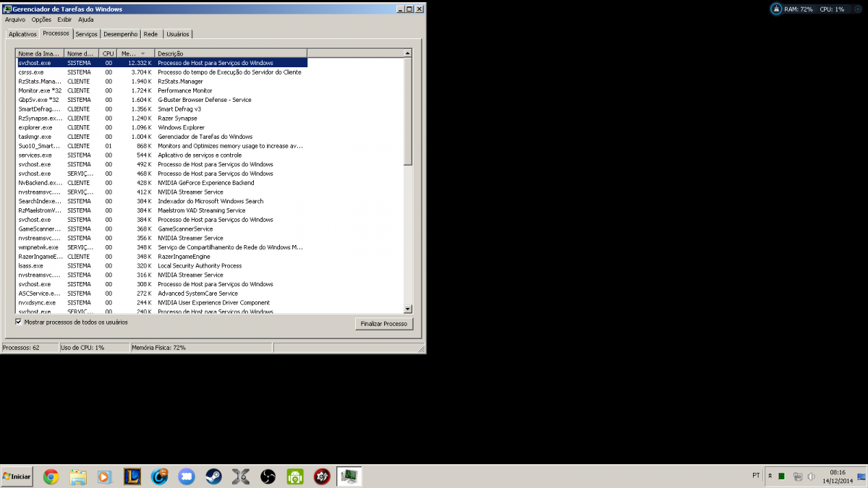The height and width of the screenshot is (488, 868).
Task: Sort by the Memória column header
Action: [136, 53]
